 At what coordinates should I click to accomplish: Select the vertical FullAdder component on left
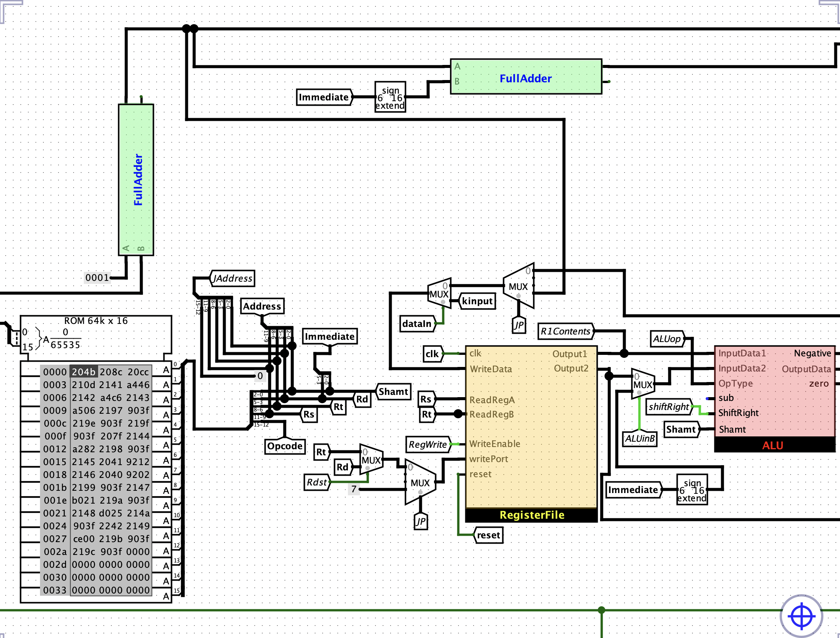point(136,180)
